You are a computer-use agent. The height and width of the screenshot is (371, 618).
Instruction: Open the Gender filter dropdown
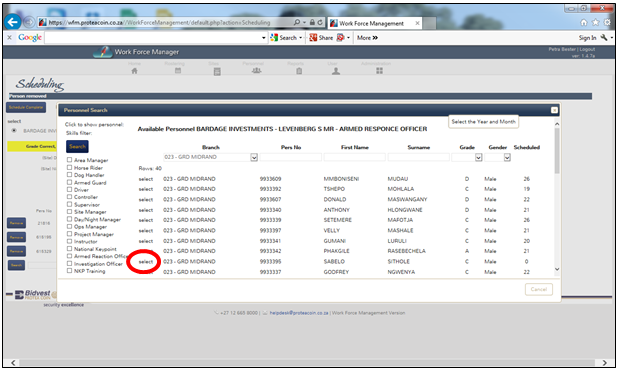pos(507,157)
